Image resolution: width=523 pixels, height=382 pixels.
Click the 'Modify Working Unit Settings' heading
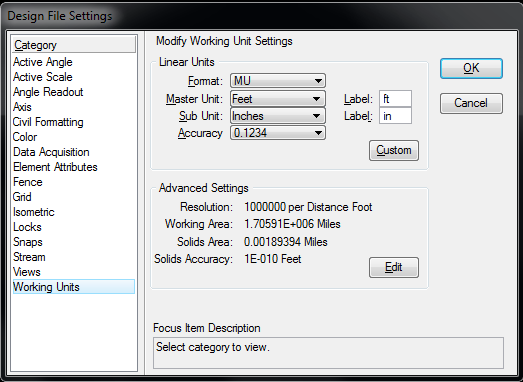tap(224, 41)
